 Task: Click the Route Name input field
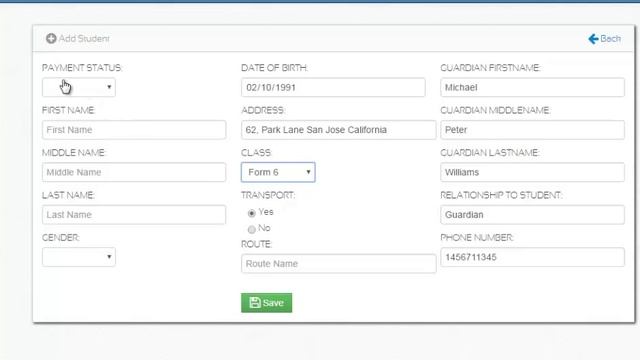click(338, 264)
